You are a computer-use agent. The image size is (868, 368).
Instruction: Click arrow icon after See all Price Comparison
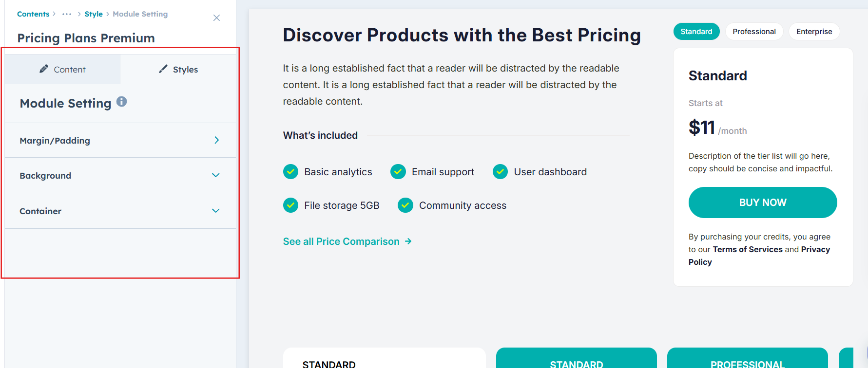[x=408, y=241]
